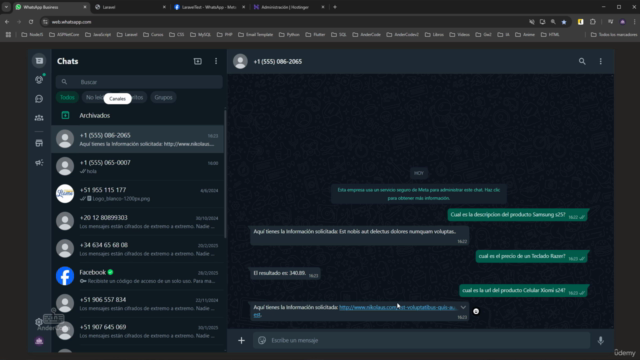
Task: Open the Communities icon in the sidebar
Action: (x=39, y=118)
